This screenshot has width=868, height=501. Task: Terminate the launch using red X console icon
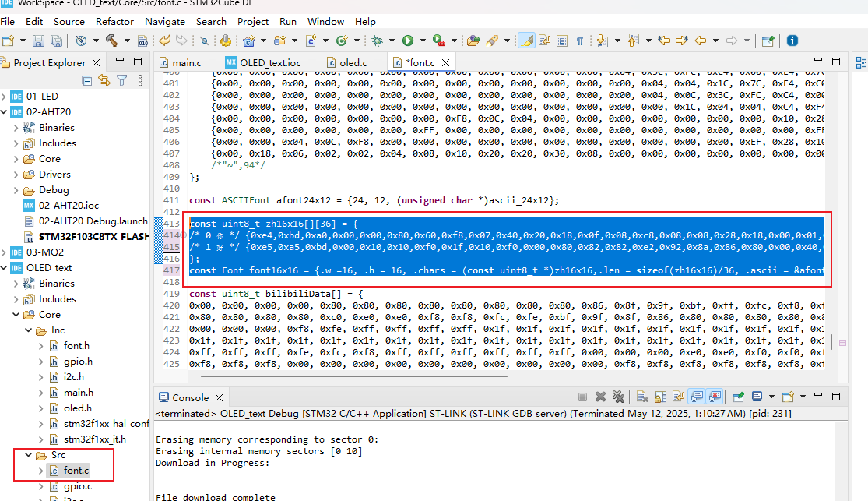[x=600, y=397]
